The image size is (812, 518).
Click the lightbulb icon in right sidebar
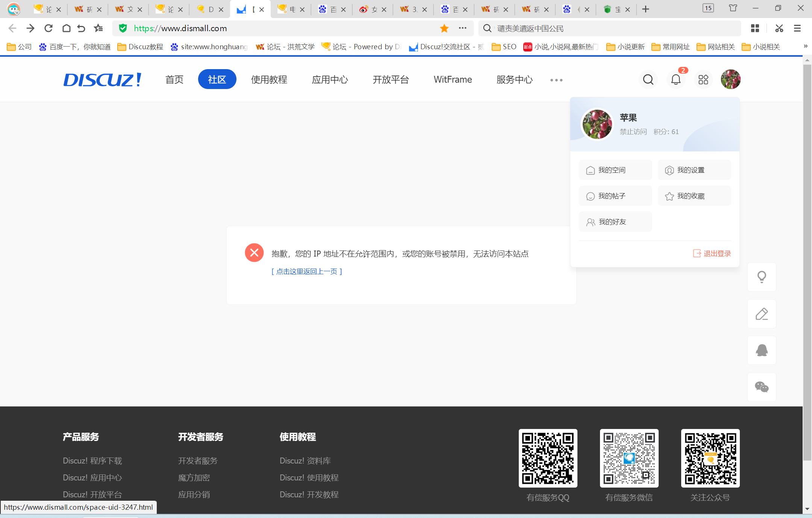762,277
